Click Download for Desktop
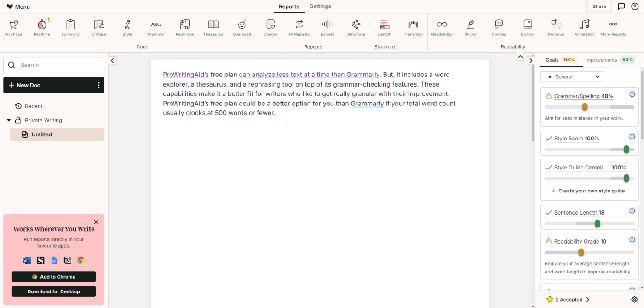This screenshot has width=644, height=308. [x=54, y=291]
